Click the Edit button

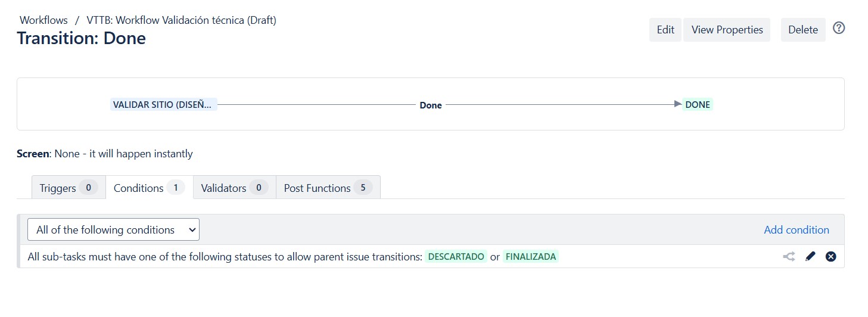[665, 30]
